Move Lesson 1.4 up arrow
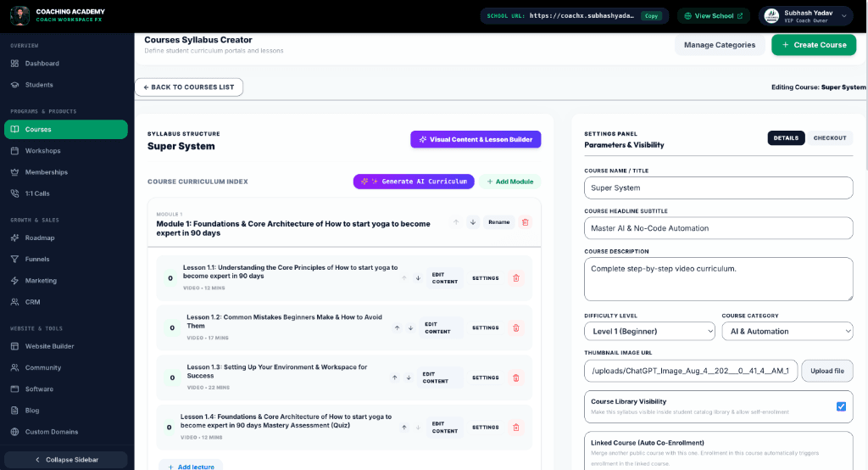The image size is (868, 470). 404,428
